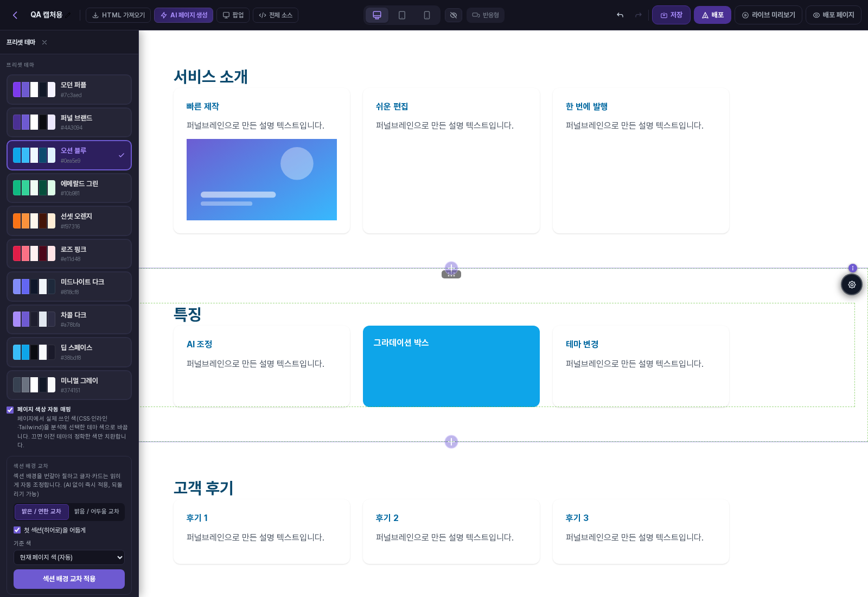
Task: Select the 후기 1 card title
Action: coord(197,518)
